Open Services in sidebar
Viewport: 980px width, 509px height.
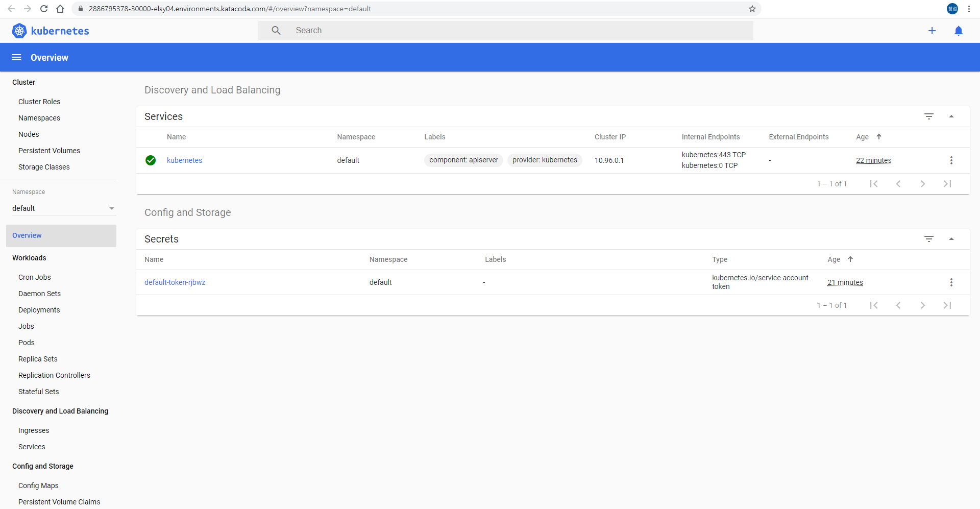click(32, 447)
